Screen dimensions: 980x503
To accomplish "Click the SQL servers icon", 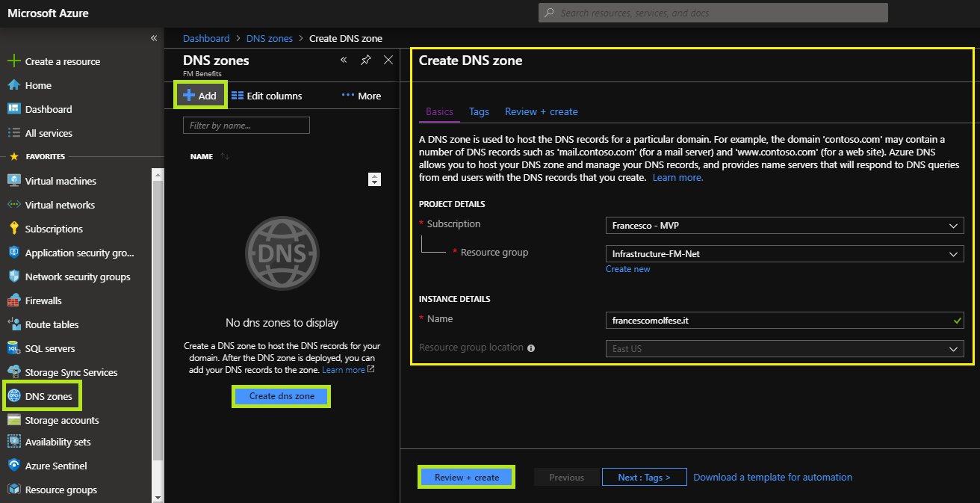I will [x=13, y=348].
